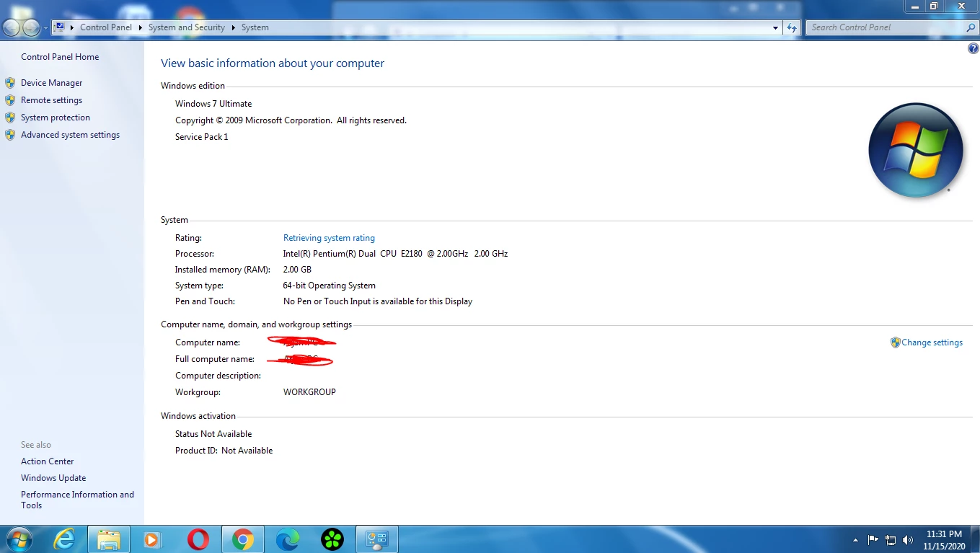
Task: Select System and Security breadcrumb
Action: click(x=187, y=27)
